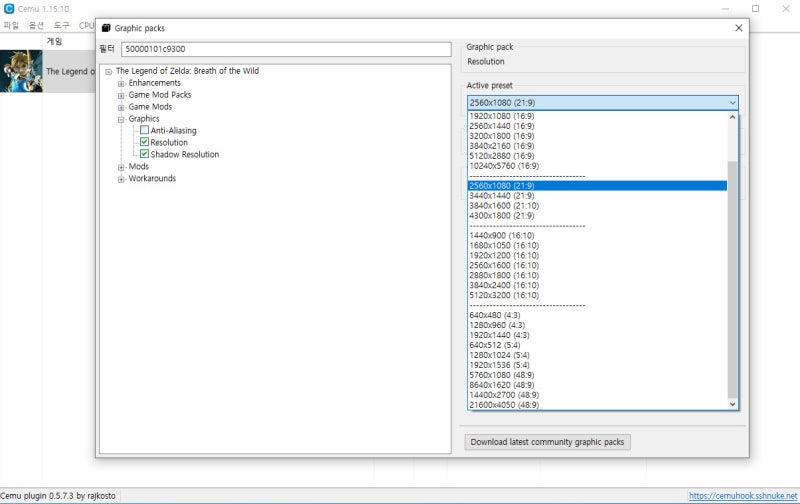Expand the Game Mods node
This screenshot has height=504, width=800.
(x=121, y=107)
